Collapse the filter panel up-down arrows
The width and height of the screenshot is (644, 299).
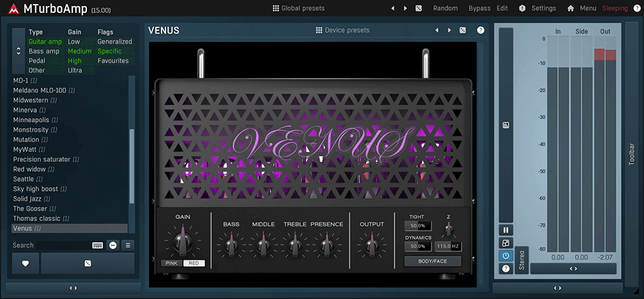pyautogui.click(x=19, y=51)
